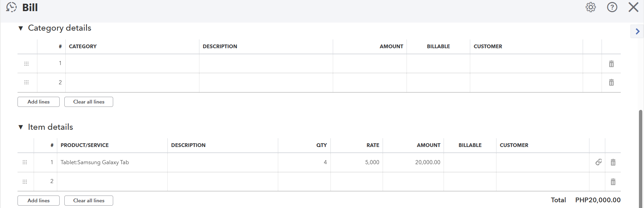
Task: Expand the right side panel chevron
Action: tap(637, 31)
